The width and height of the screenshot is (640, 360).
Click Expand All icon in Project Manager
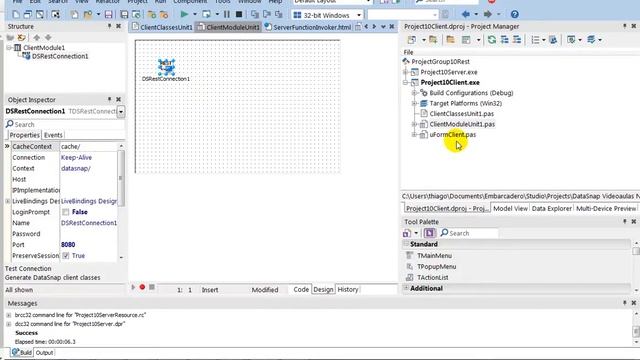[x=505, y=40]
